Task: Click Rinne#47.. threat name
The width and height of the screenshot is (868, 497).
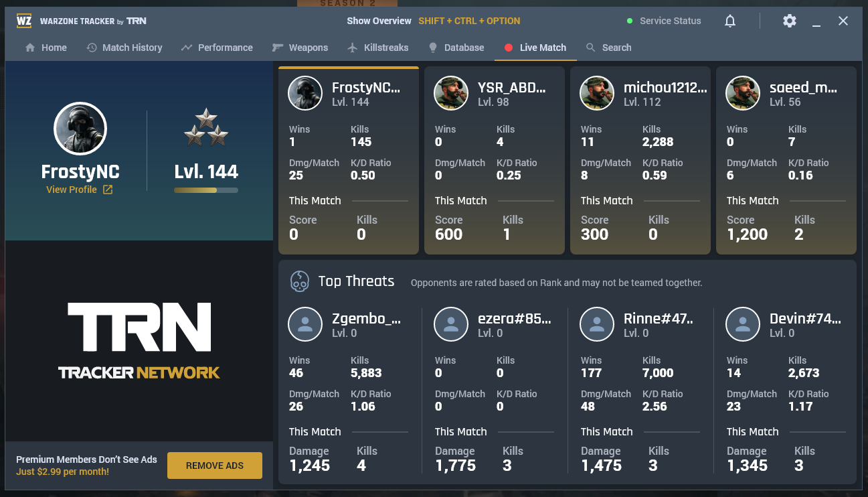Action: pyautogui.click(x=659, y=319)
